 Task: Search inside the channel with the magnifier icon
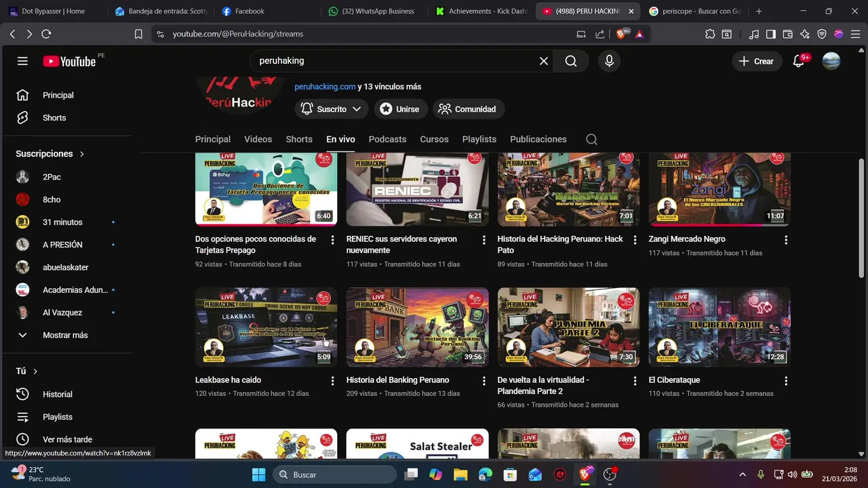(591, 139)
